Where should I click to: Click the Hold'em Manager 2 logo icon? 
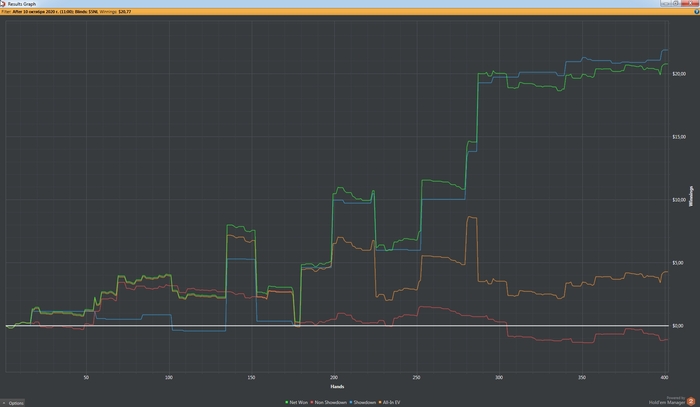691,401
